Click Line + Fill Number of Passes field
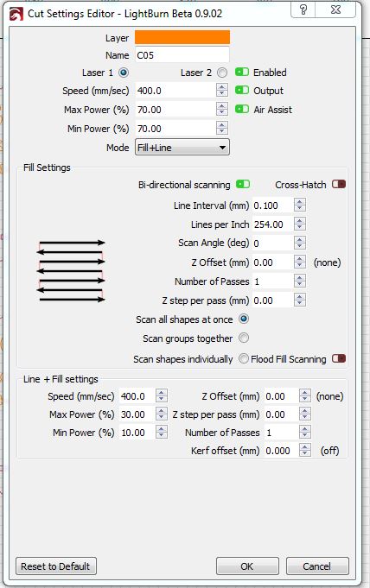This screenshot has height=588, width=370. 281,433
